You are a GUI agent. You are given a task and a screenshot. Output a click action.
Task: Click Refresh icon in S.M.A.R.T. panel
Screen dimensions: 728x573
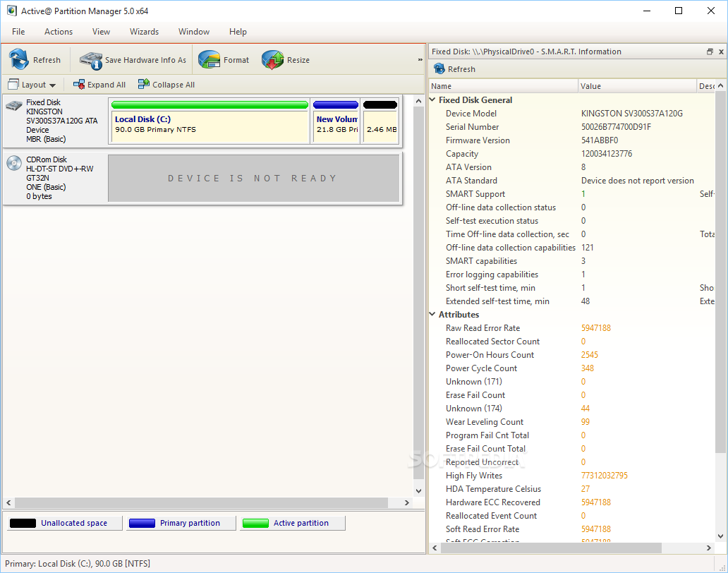[x=439, y=68]
